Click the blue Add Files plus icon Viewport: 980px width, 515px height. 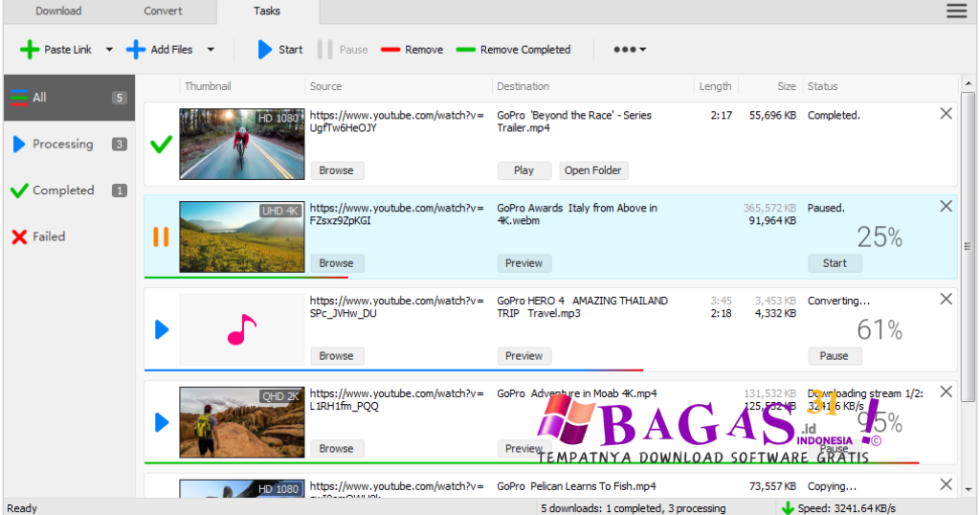click(136, 50)
